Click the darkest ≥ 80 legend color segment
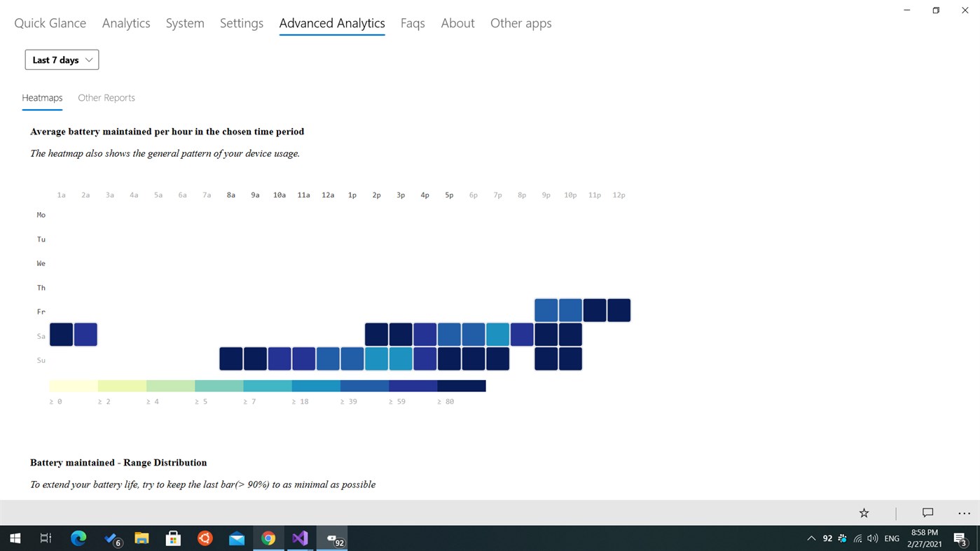This screenshot has height=551, width=980. pos(461,384)
